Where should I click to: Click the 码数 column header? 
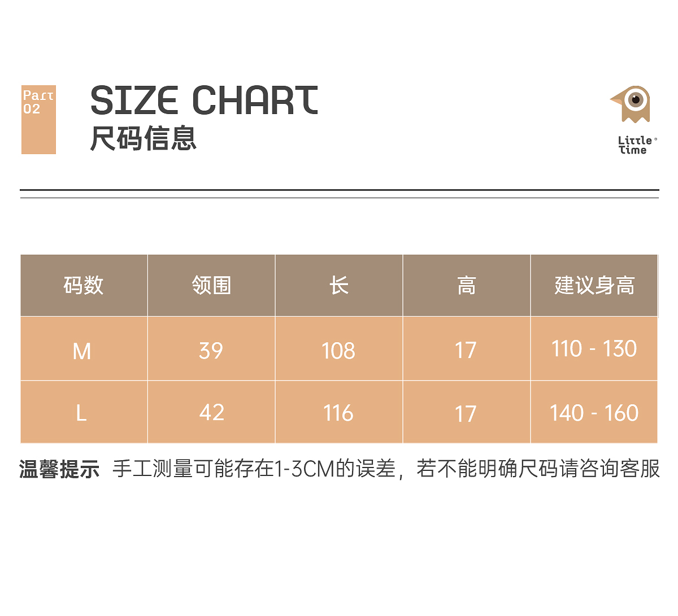[84, 286]
